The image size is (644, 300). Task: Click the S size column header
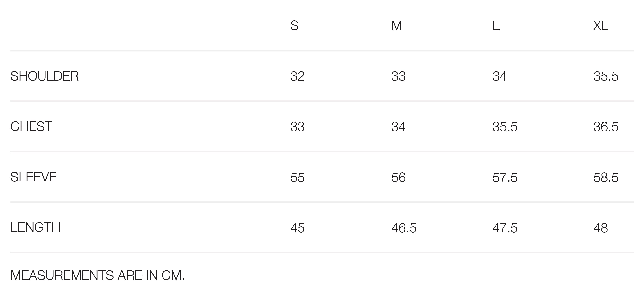(x=294, y=26)
